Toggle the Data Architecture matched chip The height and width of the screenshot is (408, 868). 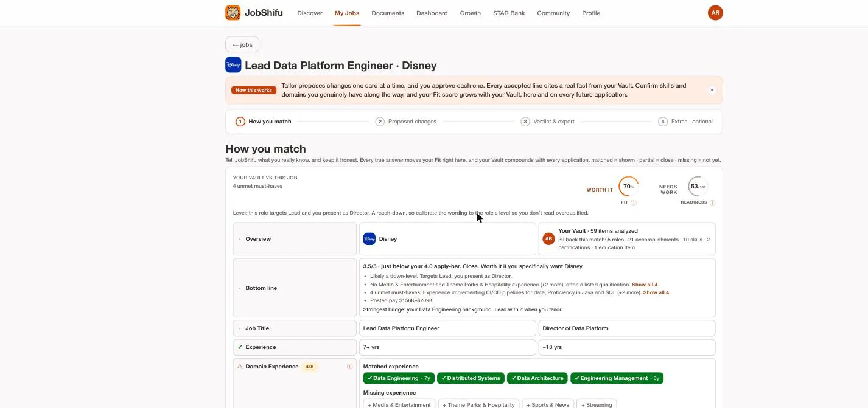pyautogui.click(x=537, y=378)
